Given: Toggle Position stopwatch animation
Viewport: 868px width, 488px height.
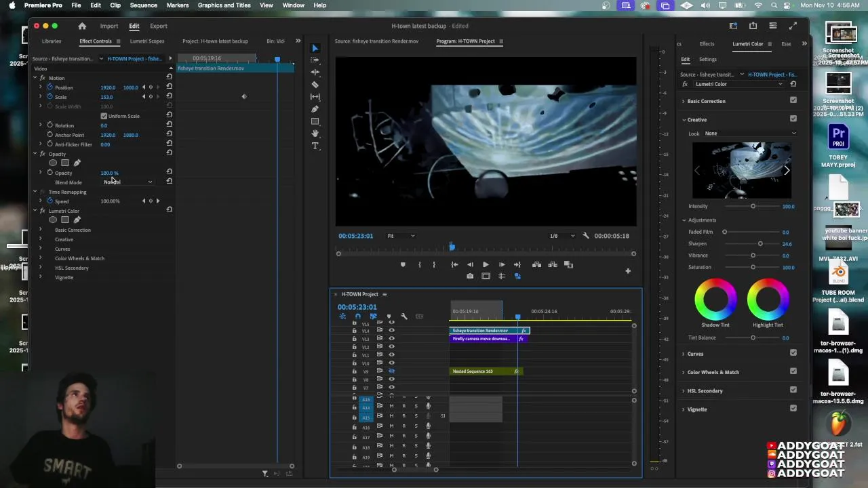Looking at the screenshot, I should tap(50, 87).
